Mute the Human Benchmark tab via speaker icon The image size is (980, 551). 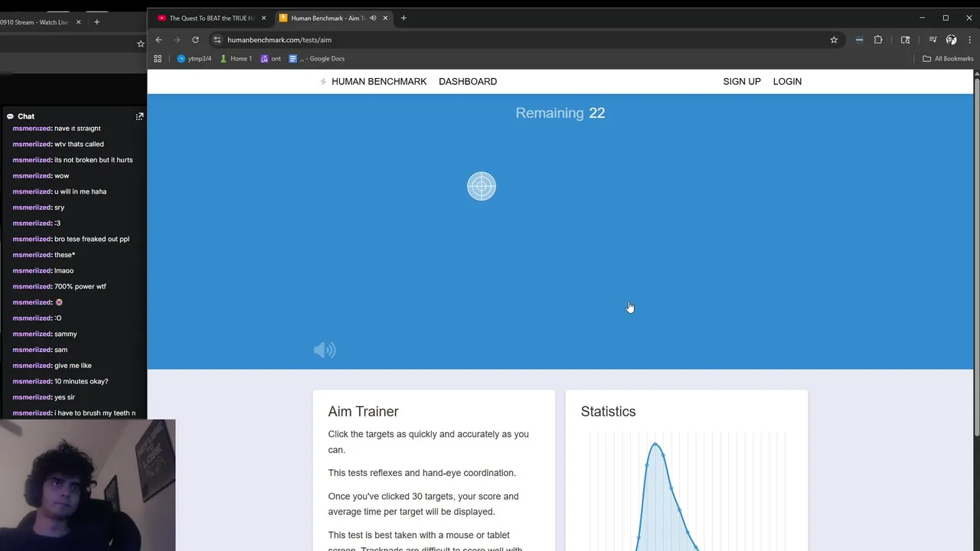coord(373,18)
